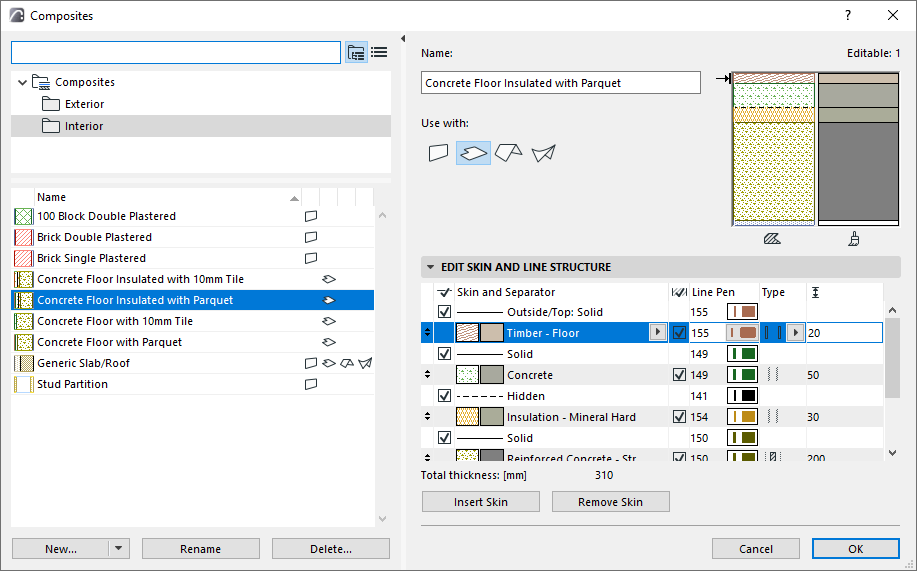Collapse Edit Skin and Line Structure panel
The height and width of the screenshot is (571, 917).
[430, 267]
